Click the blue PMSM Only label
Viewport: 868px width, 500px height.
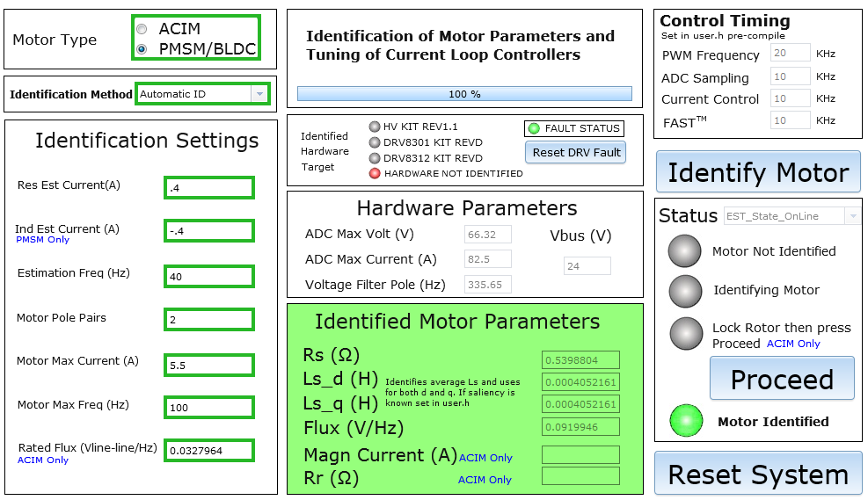click(42, 240)
